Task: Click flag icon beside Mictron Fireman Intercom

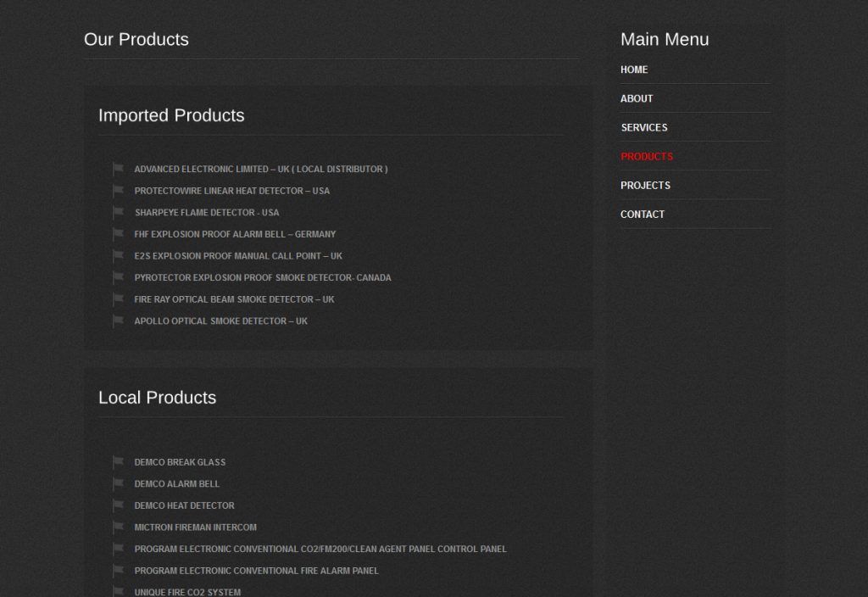Action: (119, 527)
